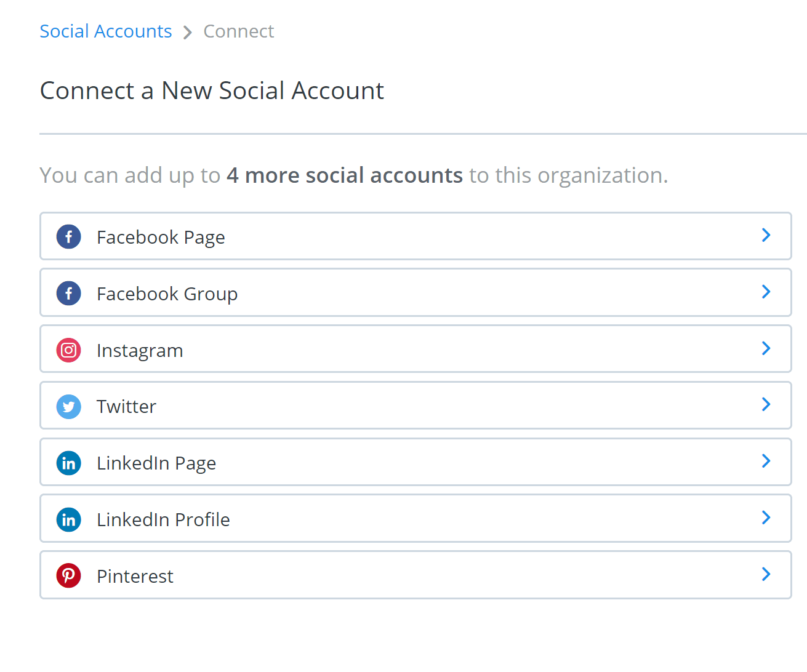Screen dimensions: 807x672
Task: Click the Twitter bird icon
Action: click(69, 407)
